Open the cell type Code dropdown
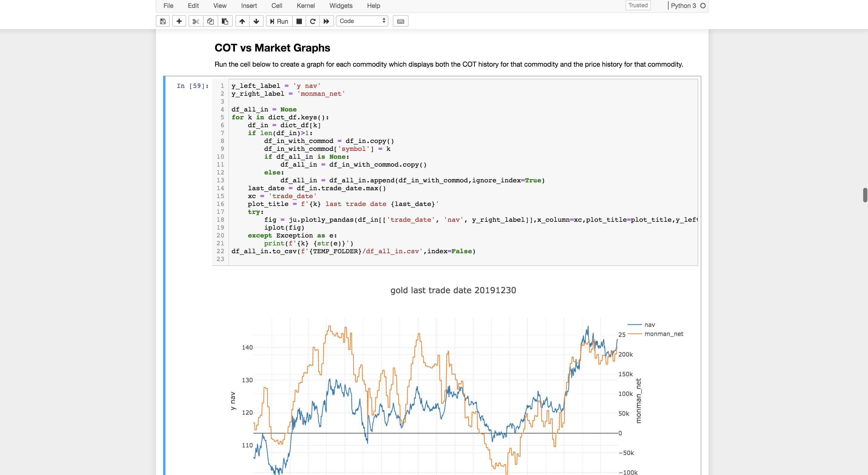Screen dimensions: 868x475 (x=362, y=21)
